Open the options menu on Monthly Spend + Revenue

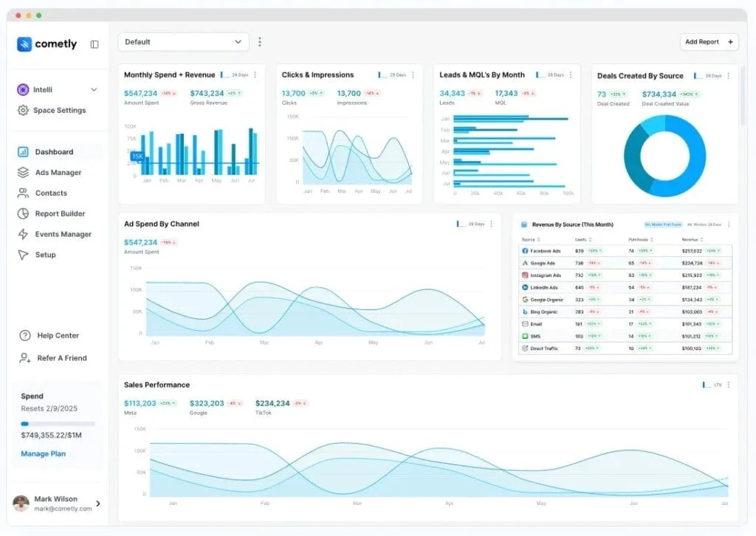pyautogui.click(x=256, y=75)
